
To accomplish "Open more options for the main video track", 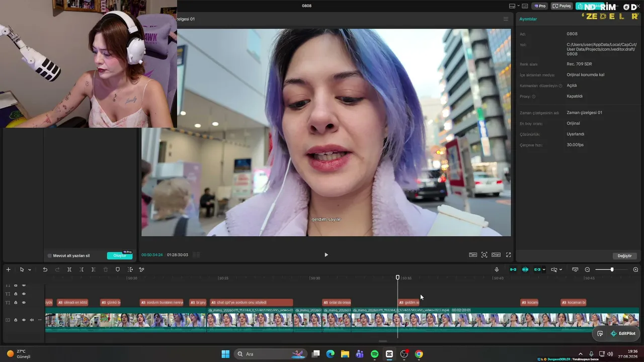I will tap(40, 320).
